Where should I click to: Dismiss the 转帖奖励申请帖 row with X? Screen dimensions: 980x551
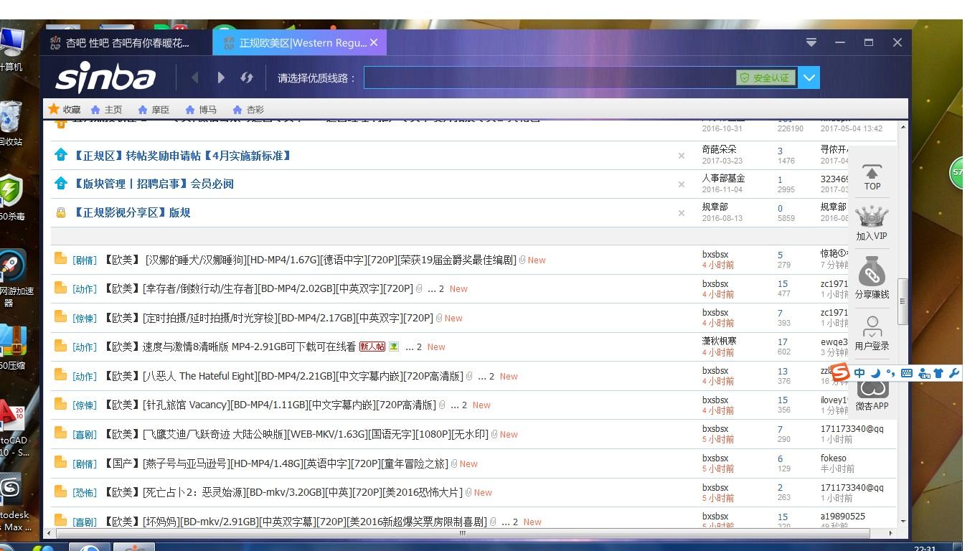coord(682,156)
